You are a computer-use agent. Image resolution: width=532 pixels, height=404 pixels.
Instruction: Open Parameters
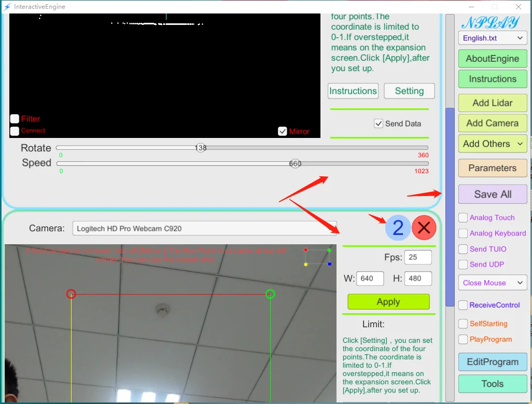click(x=493, y=168)
